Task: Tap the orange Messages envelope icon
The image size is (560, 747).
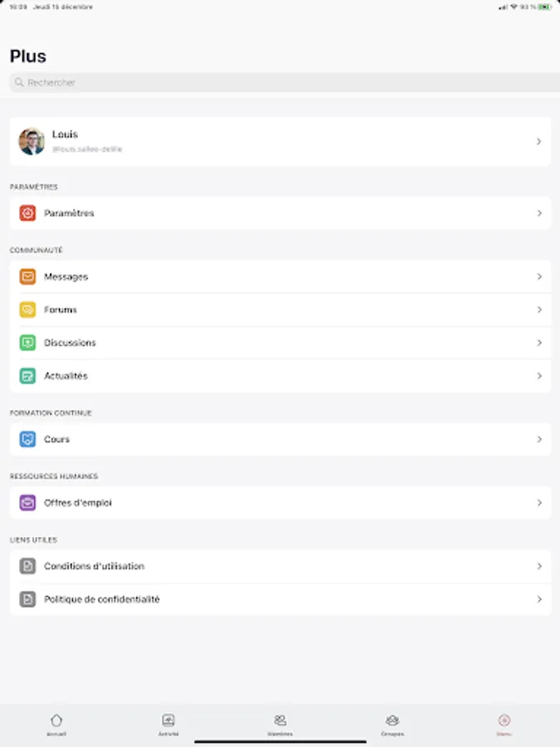Action: (x=27, y=276)
